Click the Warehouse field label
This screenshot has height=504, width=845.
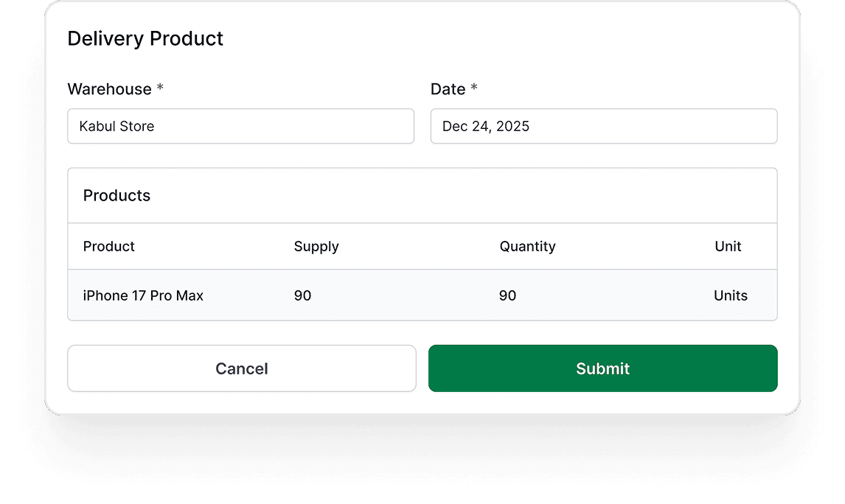pyautogui.click(x=109, y=89)
